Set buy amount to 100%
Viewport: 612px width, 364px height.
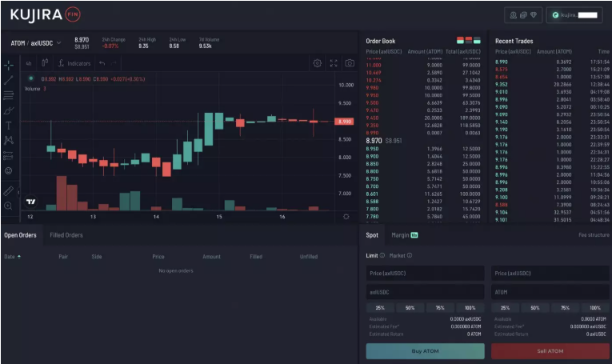pos(470,308)
